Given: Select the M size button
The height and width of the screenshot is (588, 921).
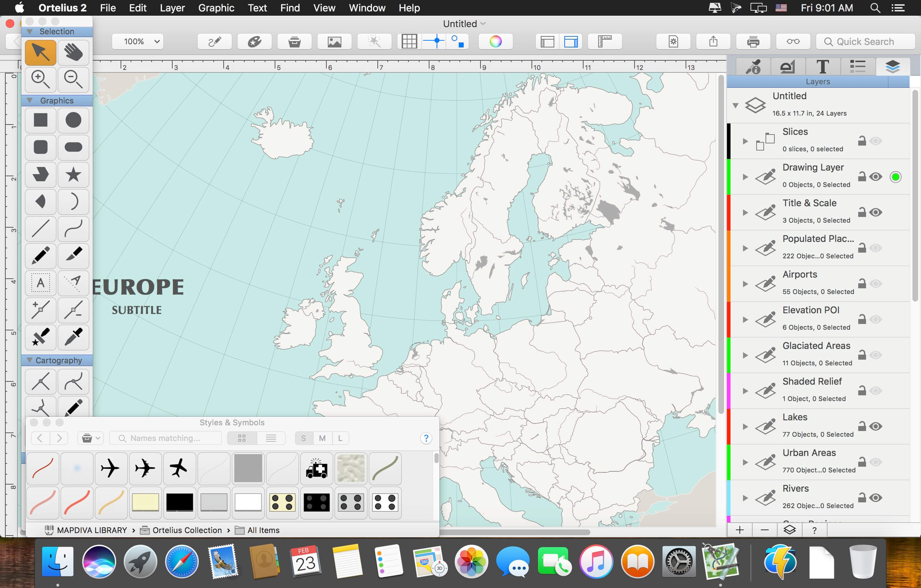Looking at the screenshot, I should 322,438.
